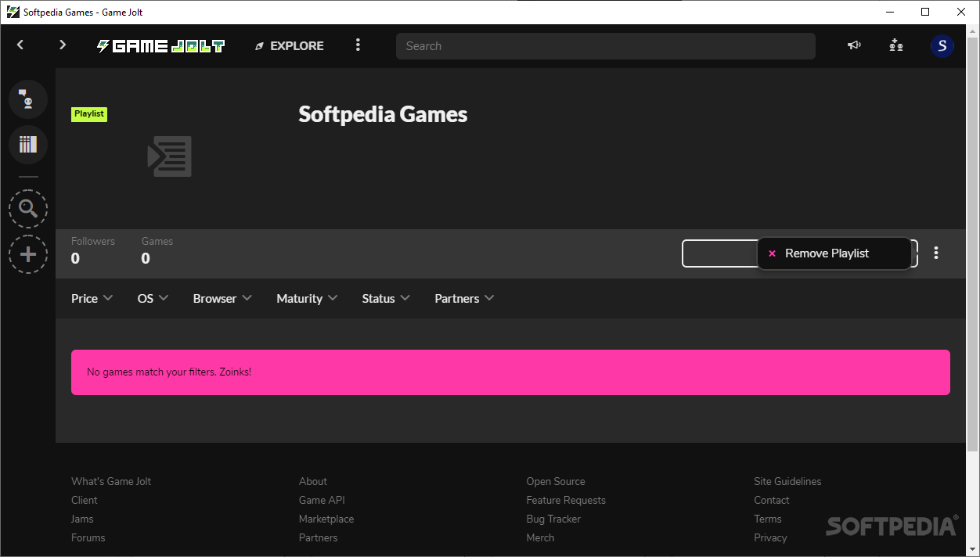The width and height of the screenshot is (980, 557).
Task: Open the Partners footer link
Action: [319, 537]
